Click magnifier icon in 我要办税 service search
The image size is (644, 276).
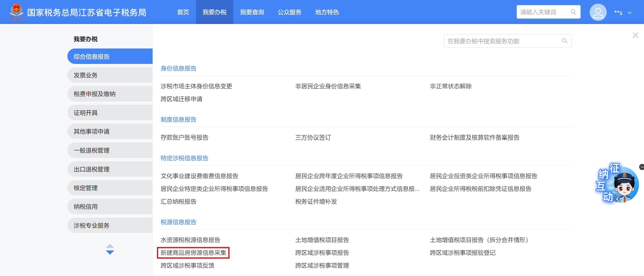pos(564,41)
